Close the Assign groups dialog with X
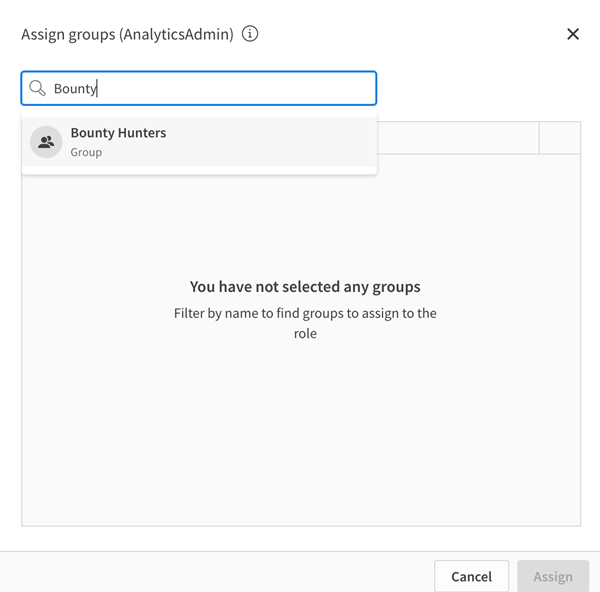600x592 pixels. point(573,34)
